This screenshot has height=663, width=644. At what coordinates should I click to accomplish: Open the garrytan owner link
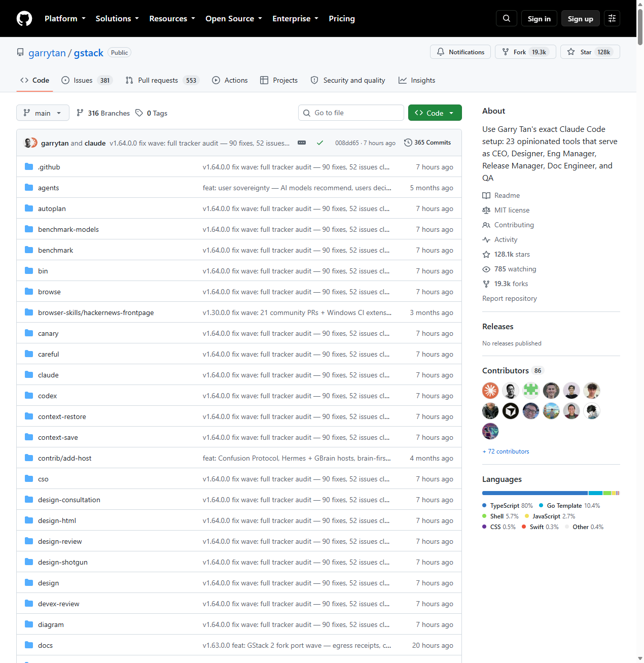tap(47, 53)
